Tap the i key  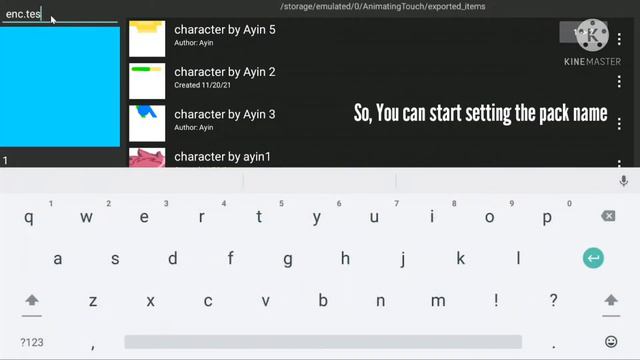point(432,217)
